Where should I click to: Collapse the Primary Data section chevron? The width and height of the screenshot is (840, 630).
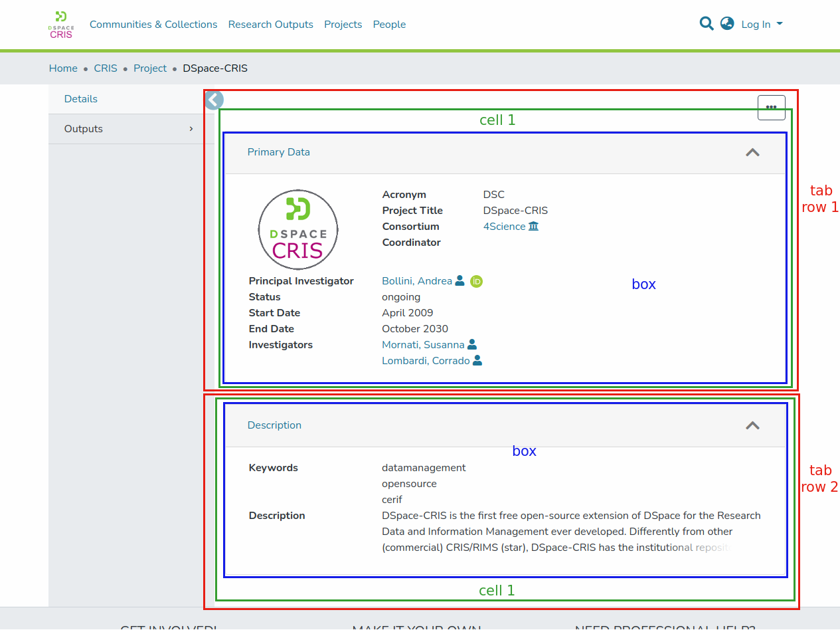click(x=752, y=152)
